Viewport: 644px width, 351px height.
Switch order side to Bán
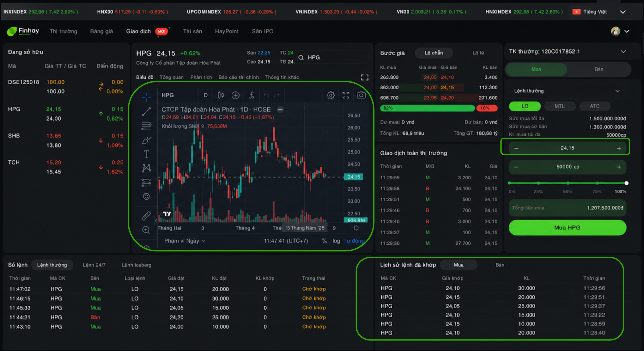[599, 69]
